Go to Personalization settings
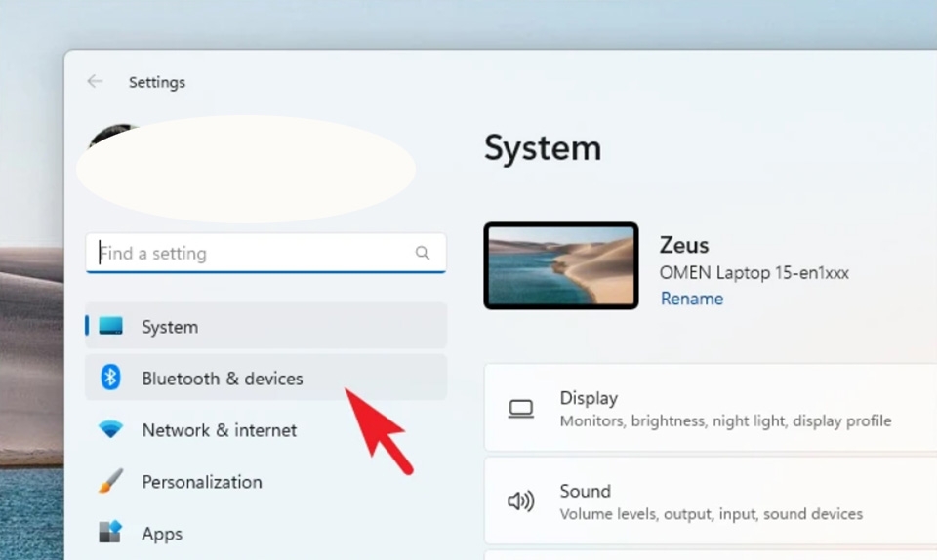The width and height of the screenshot is (937, 560). click(x=265, y=481)
